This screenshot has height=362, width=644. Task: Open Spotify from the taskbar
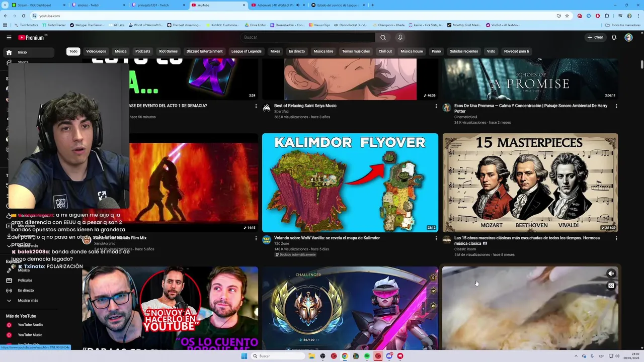pyautogui.click(x=367, y=356)
